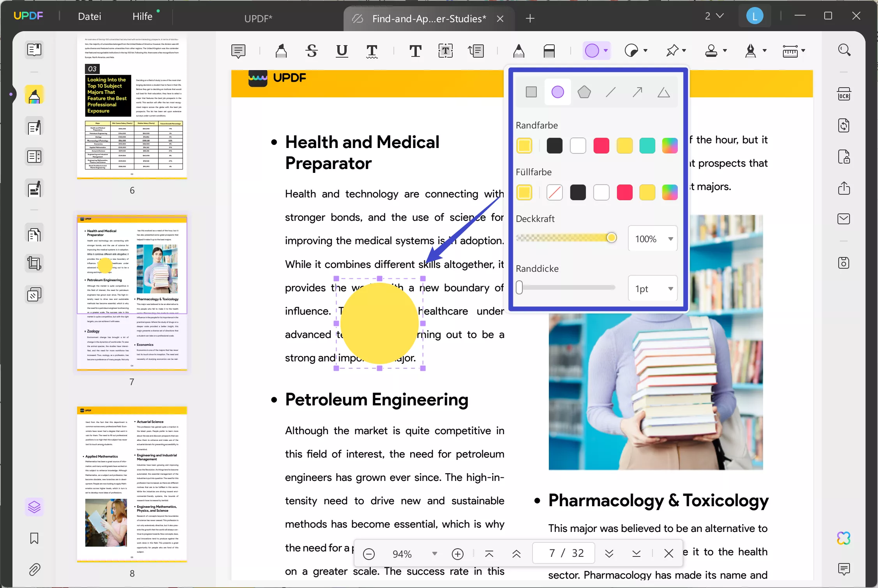This screenshot has height=588, width=878.
Task: Select the Eraser tool
Action: (x=550, y=51)
